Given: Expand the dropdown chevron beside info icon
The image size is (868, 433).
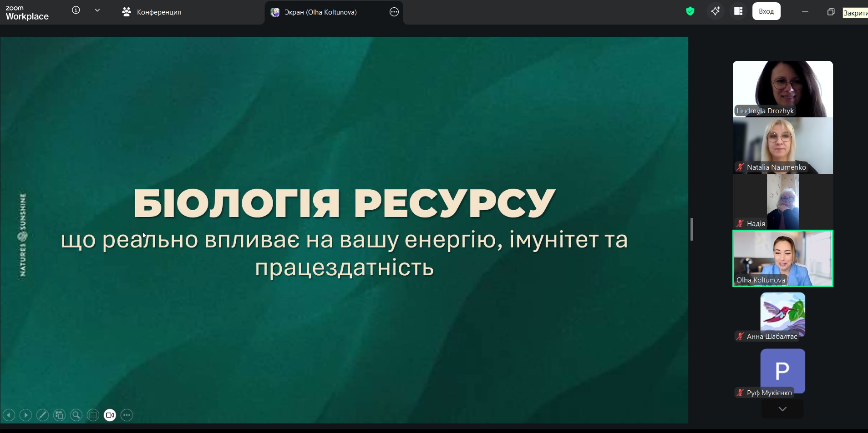Looking at the screenshot, I should (97, 10).
